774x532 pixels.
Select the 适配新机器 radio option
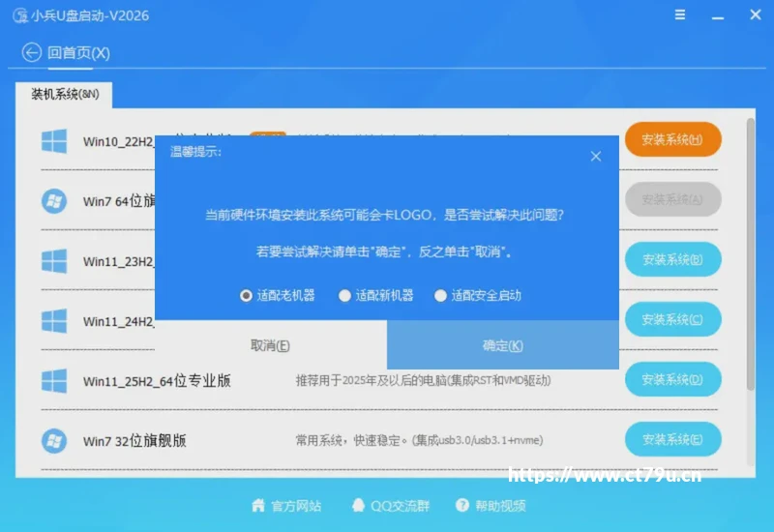(x=375, y=296)
